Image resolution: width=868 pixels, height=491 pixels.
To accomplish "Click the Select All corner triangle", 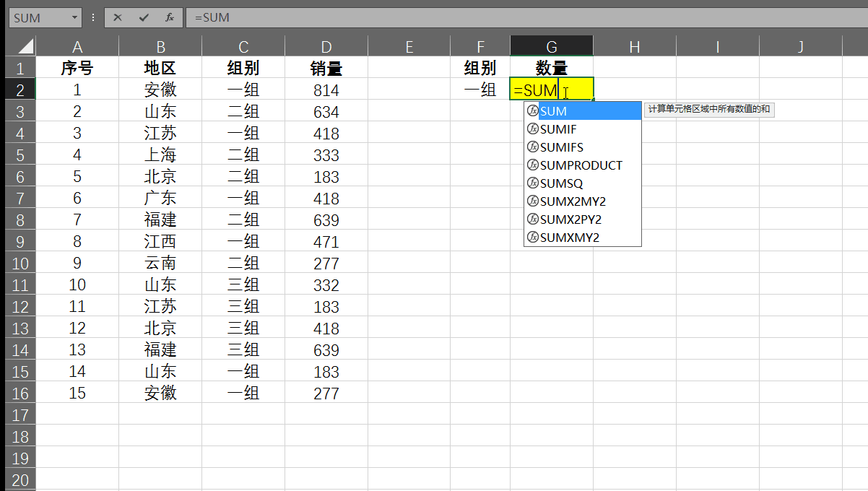I will [26, 47].
